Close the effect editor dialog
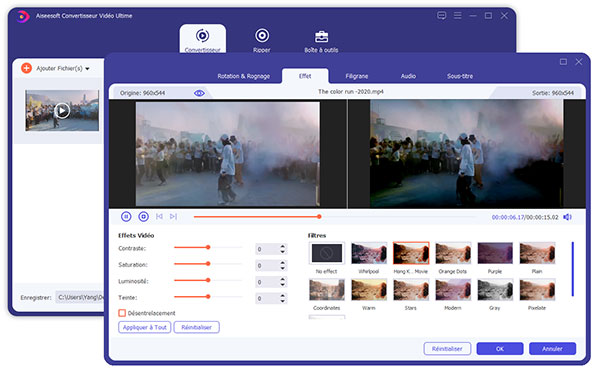 (579, 62)
